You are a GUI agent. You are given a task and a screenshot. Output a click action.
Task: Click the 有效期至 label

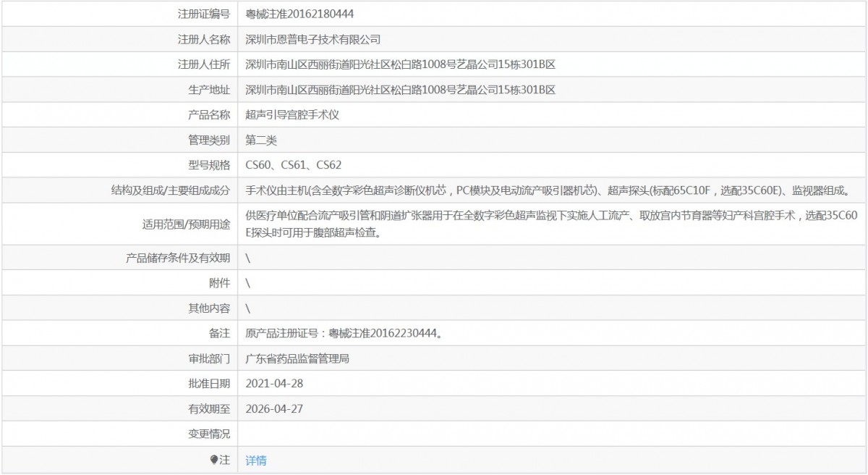[209, 410]
